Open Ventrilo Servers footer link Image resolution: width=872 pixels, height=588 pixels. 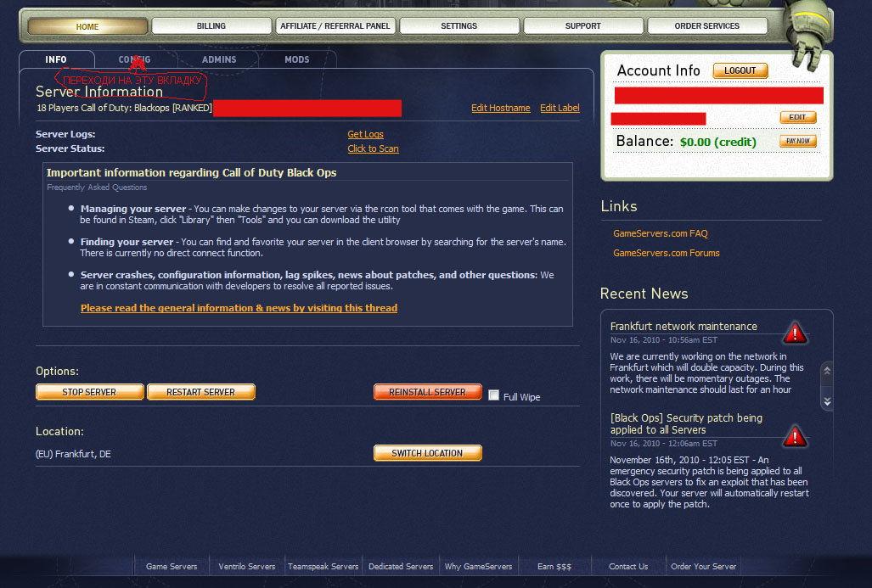click(x=247, y=566)
